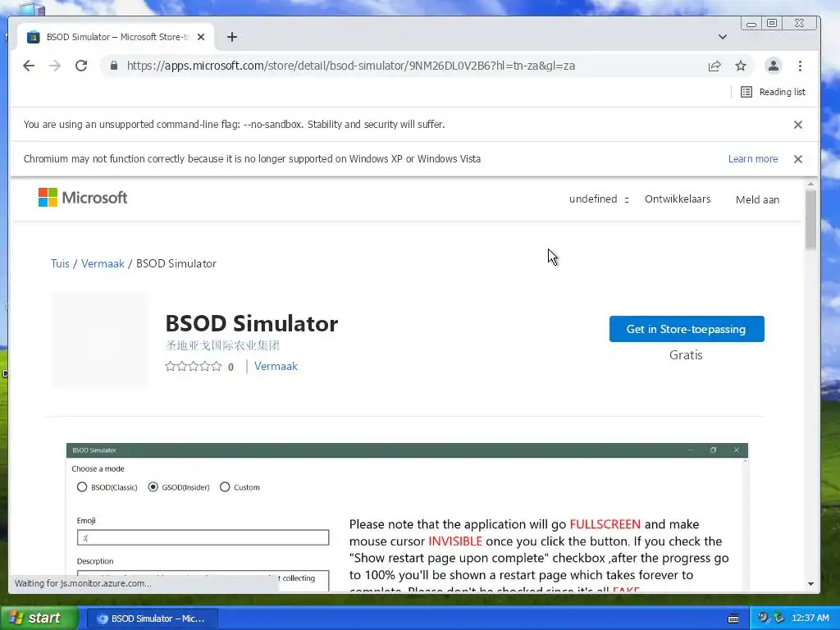The image size is (840, 630).
Task: Click Get in Store-toepassing button
Action: 687,329
